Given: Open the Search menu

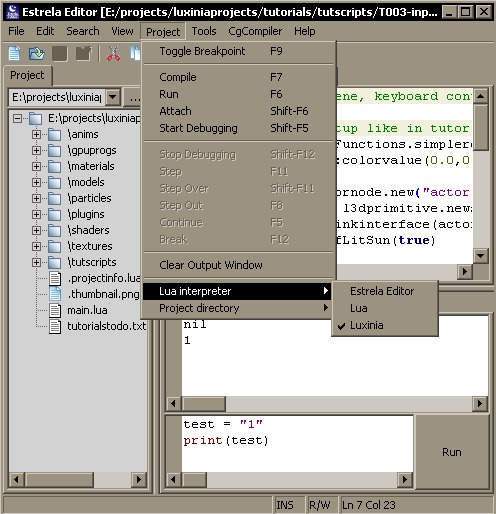Looking at the screenshot, I should pyautogui.click(x=83, y=31).
